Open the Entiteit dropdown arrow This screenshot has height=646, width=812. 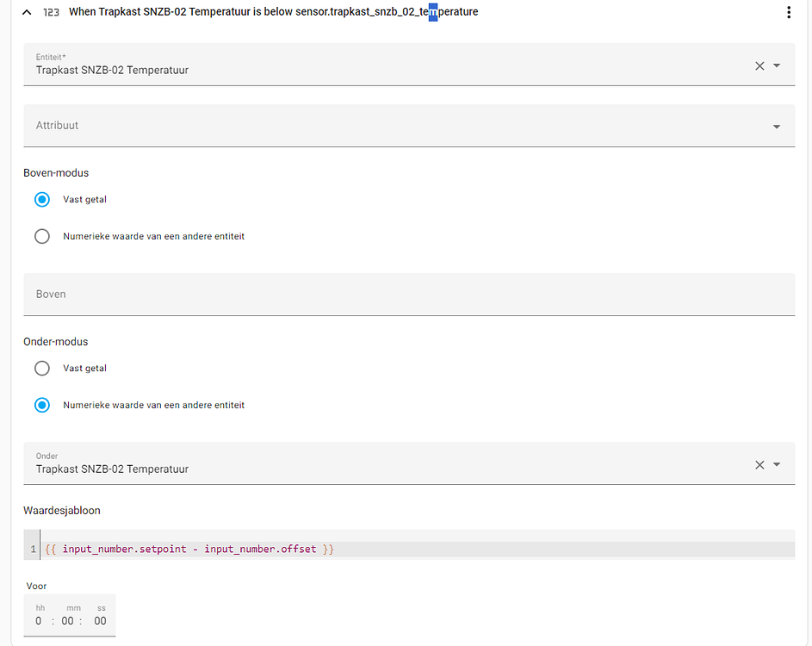coord(777,65)
